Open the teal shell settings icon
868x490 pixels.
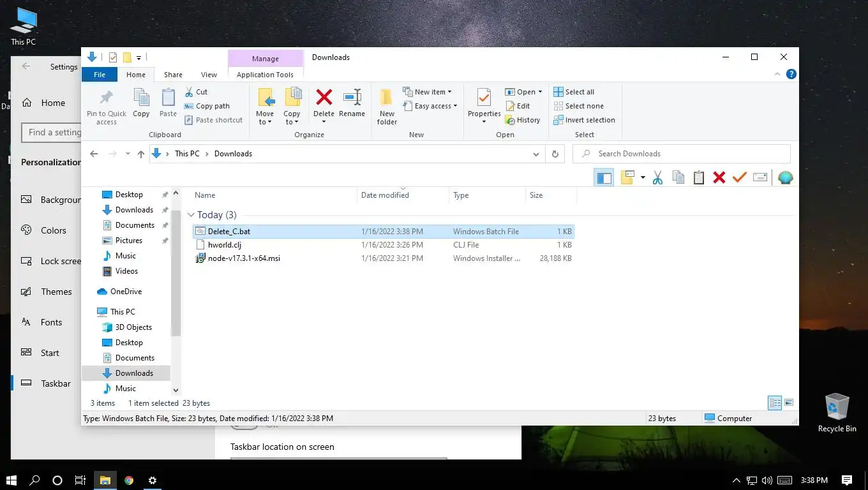pos(786,178)
